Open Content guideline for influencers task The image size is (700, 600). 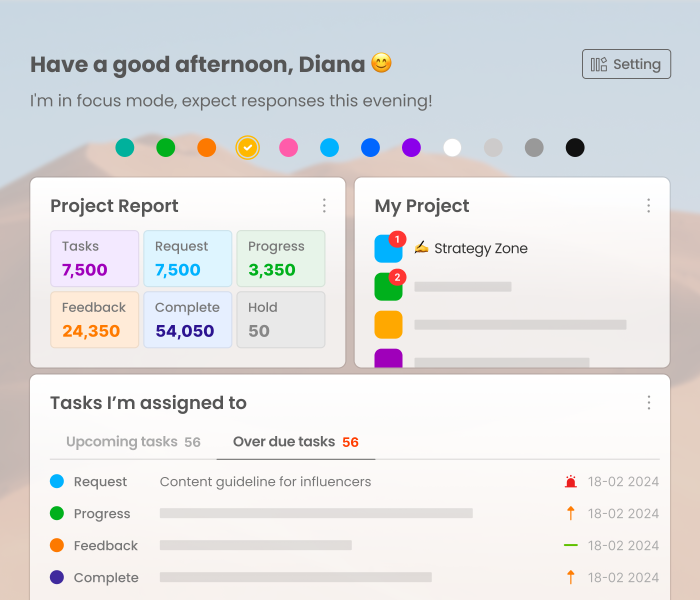[265, 481]
